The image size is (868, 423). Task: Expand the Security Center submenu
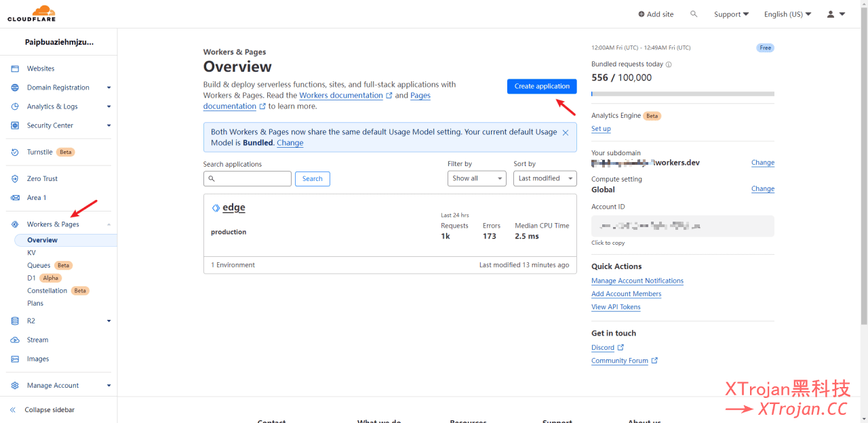(x=108, y=125)
